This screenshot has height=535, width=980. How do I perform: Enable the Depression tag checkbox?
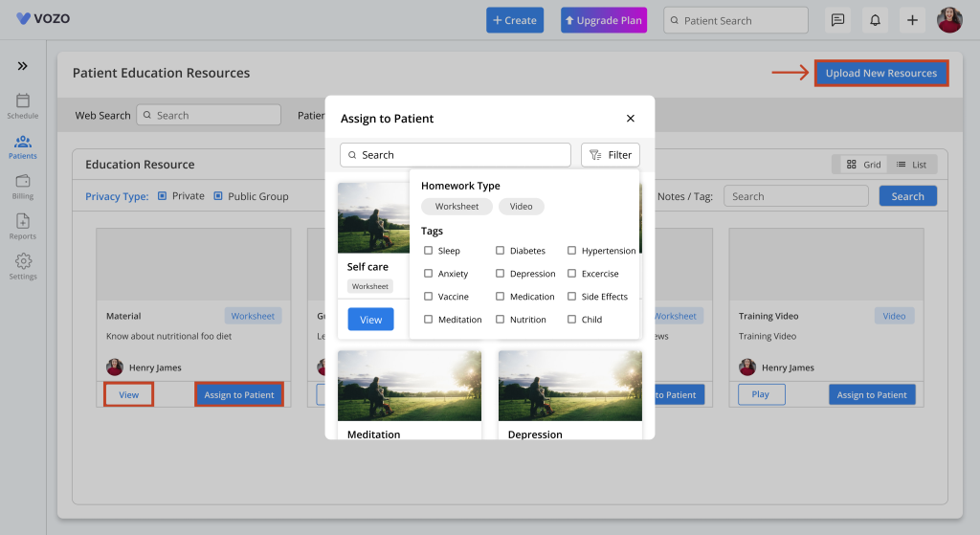point(501,274)
